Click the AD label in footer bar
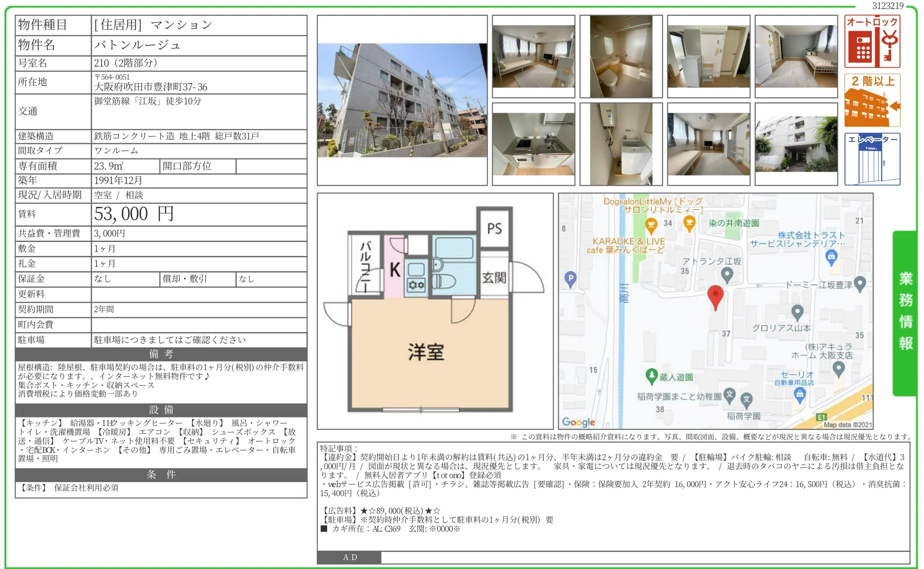Image resolution: width=924 pixels, height=569 pixels. click(x=350, y=557)
